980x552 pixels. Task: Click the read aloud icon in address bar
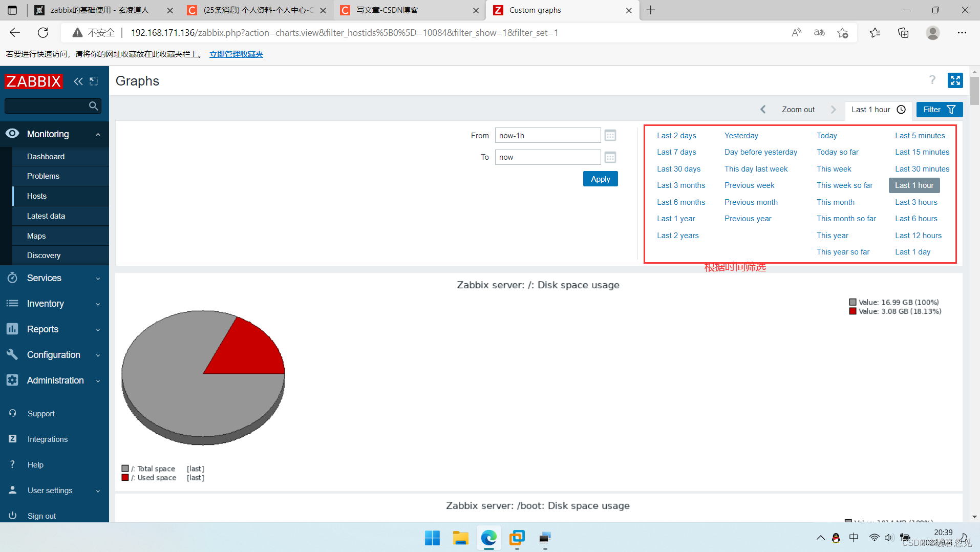pos(797,33)
